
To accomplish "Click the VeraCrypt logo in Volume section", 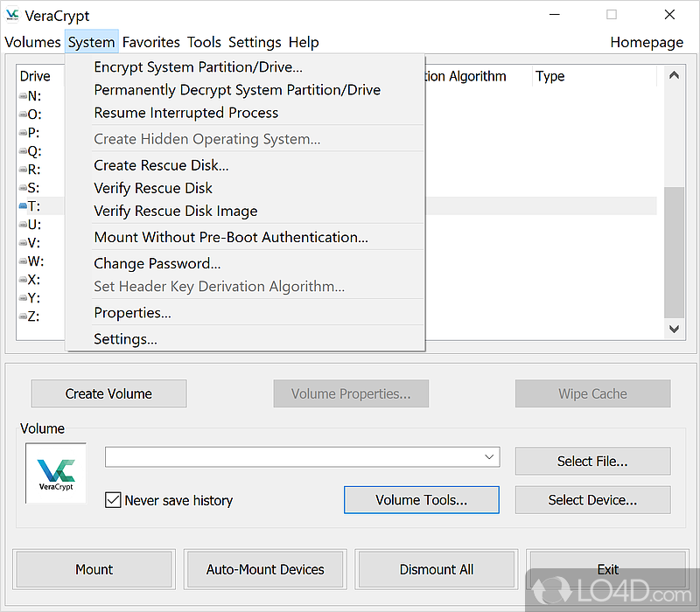I will pyautogui.click(x=56, y=473).
